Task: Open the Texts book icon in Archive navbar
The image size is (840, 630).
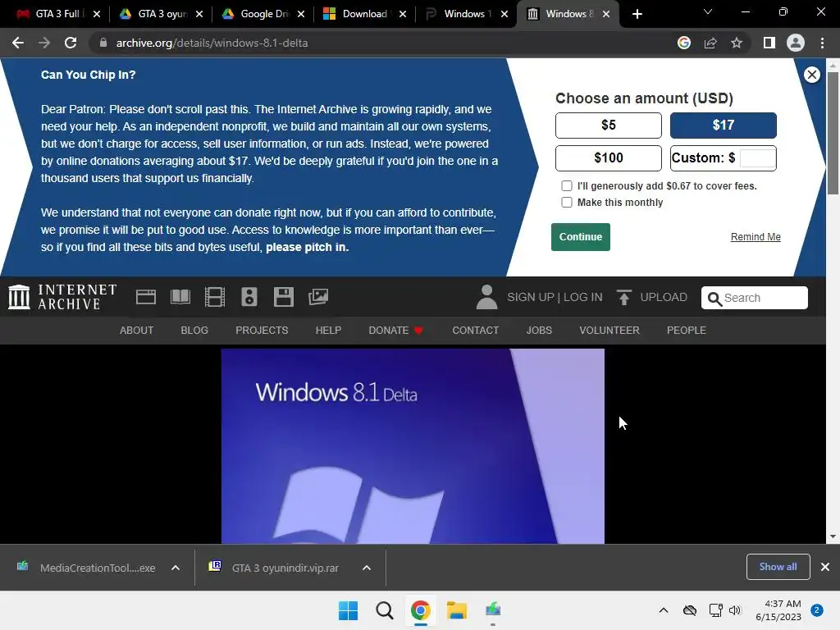Action: point(180,297)
